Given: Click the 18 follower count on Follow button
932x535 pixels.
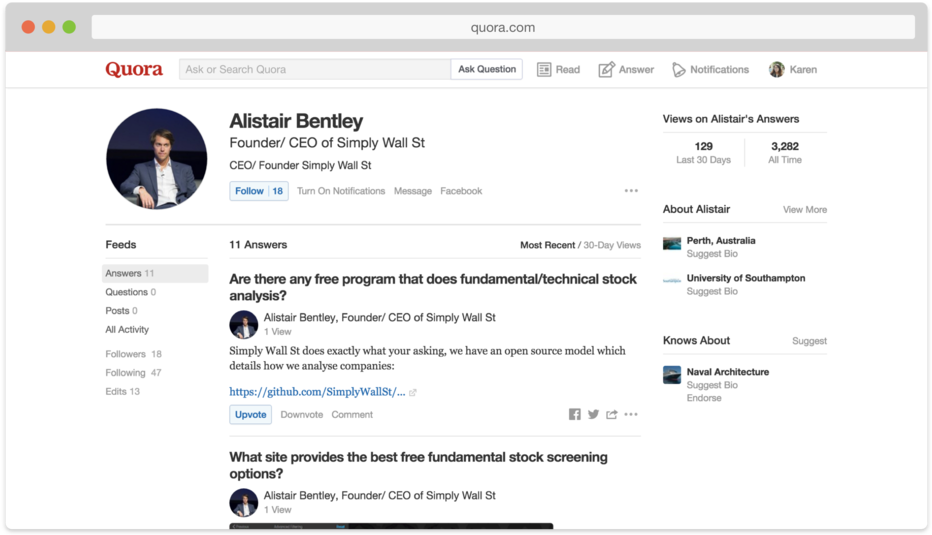Looking at the screenshot, I should [278, 191].
